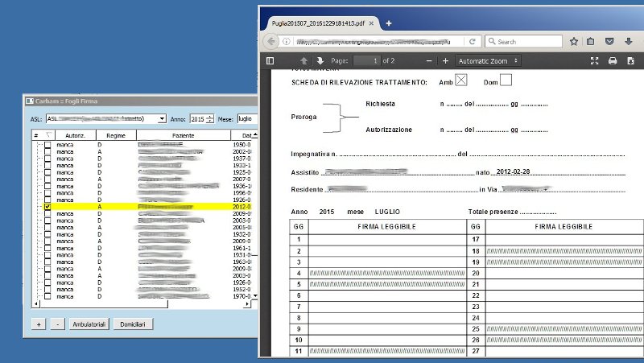Switch PDF to presentation mode
Image resolution: width=644 pixels, height=363 pixels.
click(594, 61)
